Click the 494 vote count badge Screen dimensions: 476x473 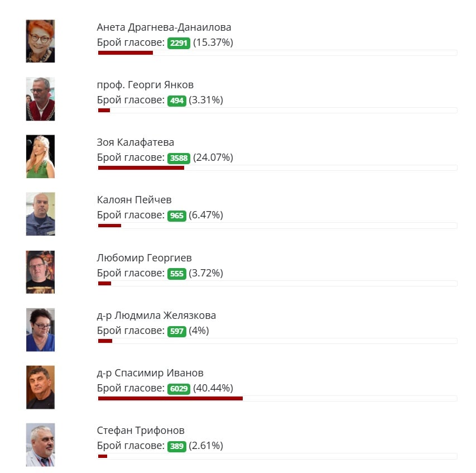pos(177,101)
